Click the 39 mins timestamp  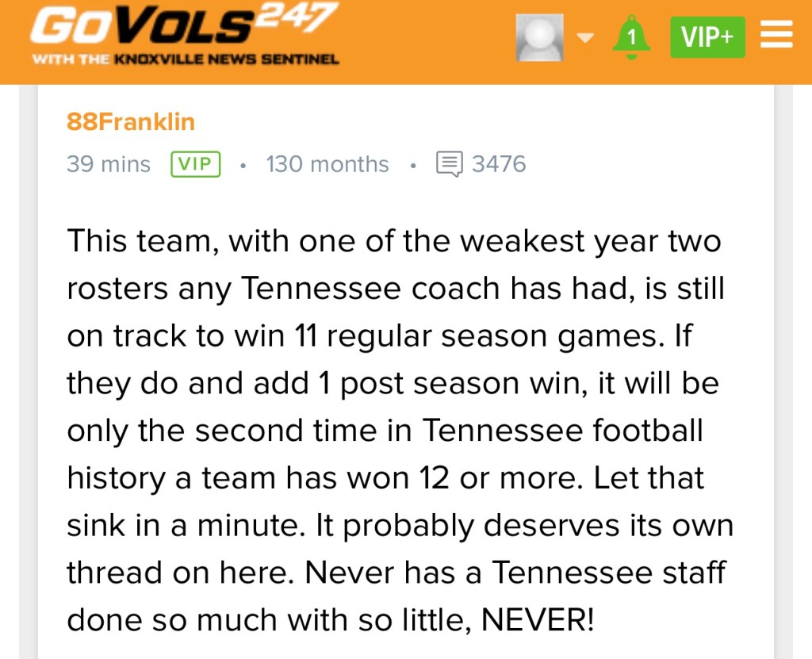click(x=109, y=164)
